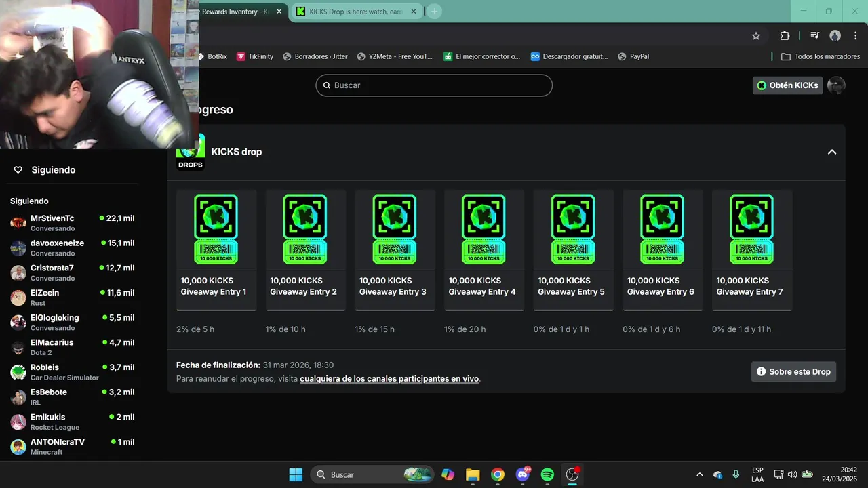Select Giveaway Entry 4 reward icon

[484, 229]
